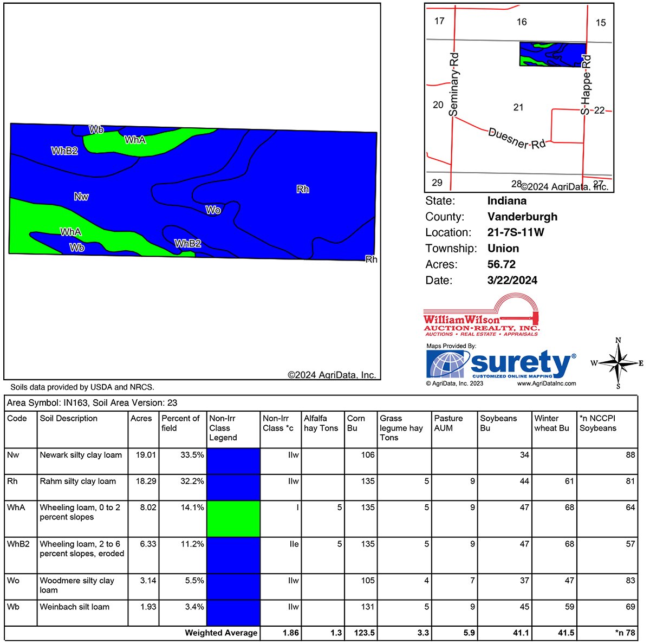This screenshot has width=650, height=644.
Task: Select the Woodmere silty clay loam description
Action: pos(77,585)
